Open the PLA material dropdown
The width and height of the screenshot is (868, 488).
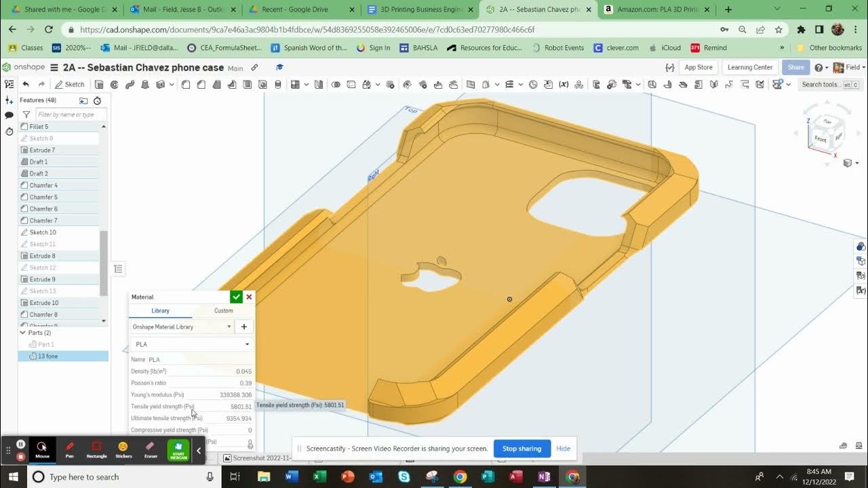192,344
